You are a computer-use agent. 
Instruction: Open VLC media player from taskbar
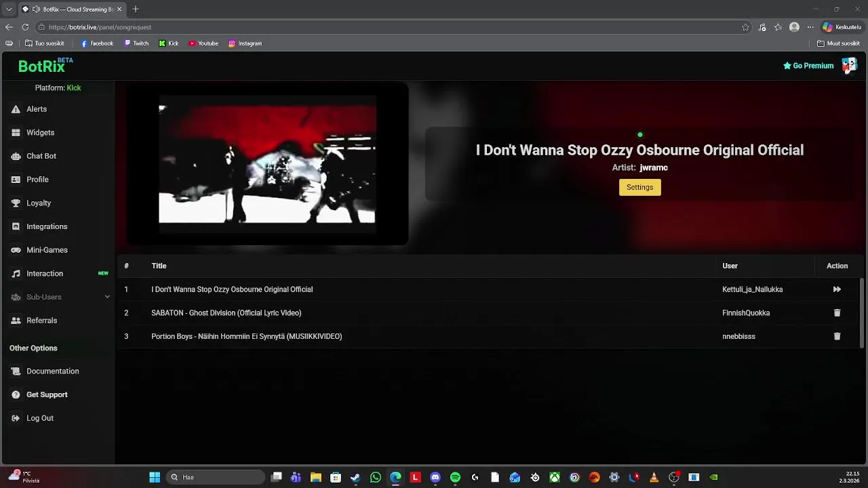tap(654, 477)
